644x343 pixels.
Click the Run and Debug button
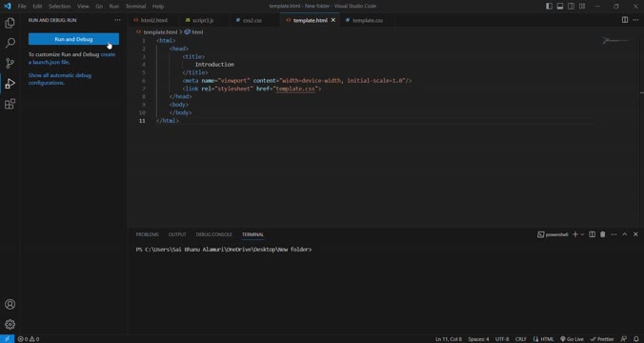tap(73, 39)
